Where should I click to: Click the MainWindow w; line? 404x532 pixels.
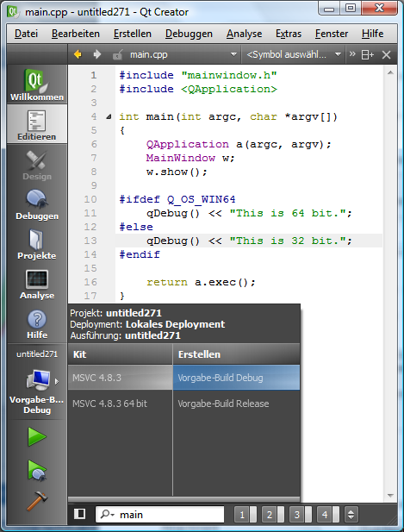tap(190, 158)
